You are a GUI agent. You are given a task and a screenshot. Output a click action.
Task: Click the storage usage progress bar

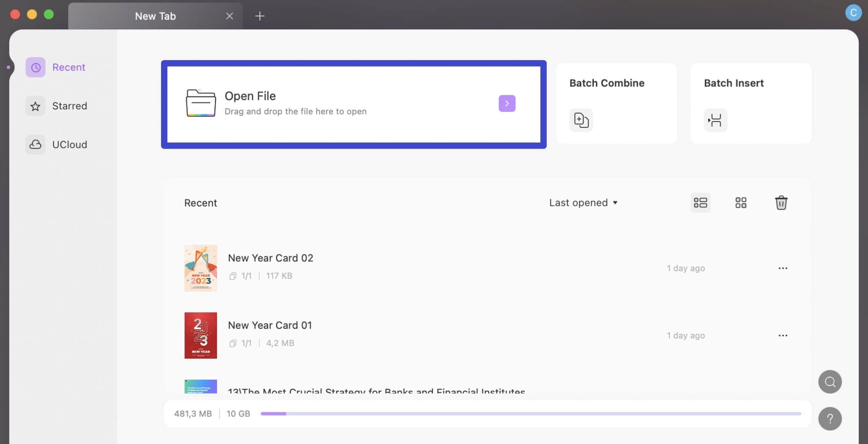click(530, 413)
